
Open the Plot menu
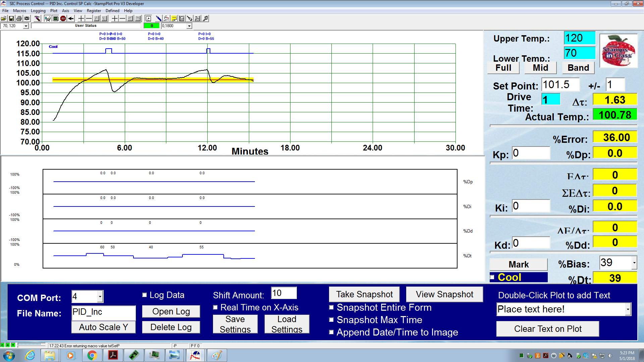54,11
